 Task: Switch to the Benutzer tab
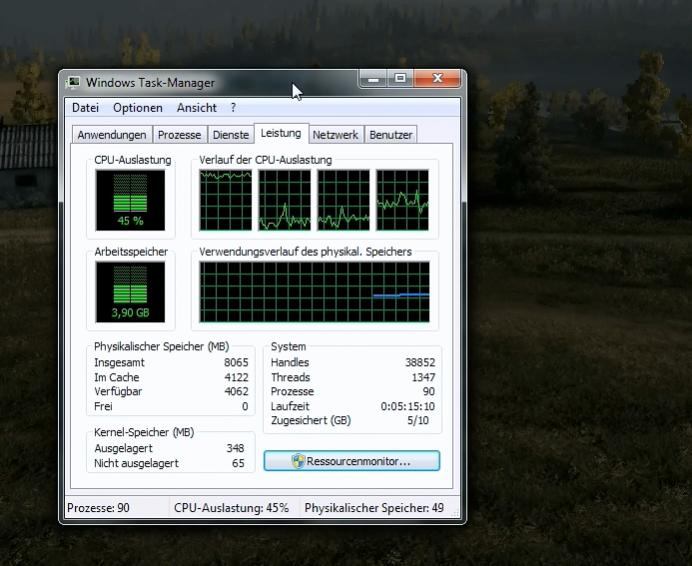[x=391, y=135]
